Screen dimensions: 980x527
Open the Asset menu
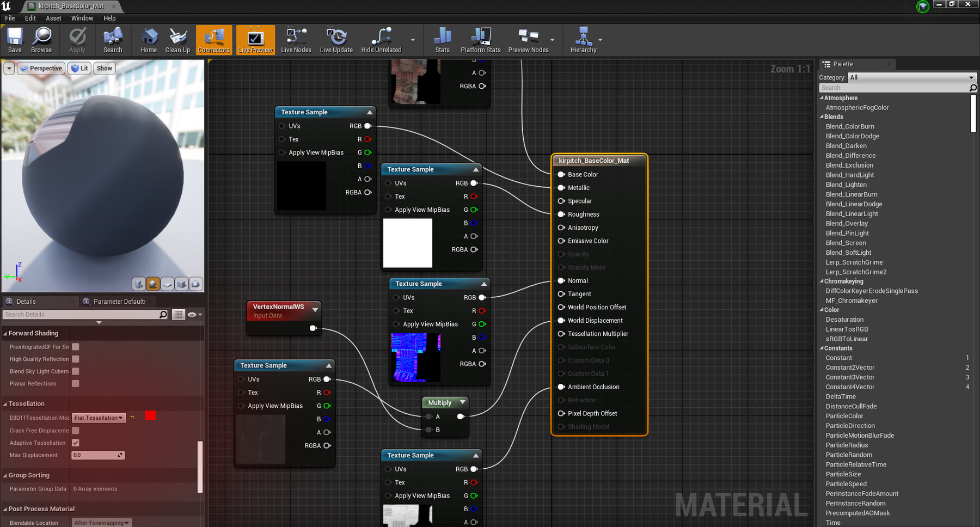(53, 18)
